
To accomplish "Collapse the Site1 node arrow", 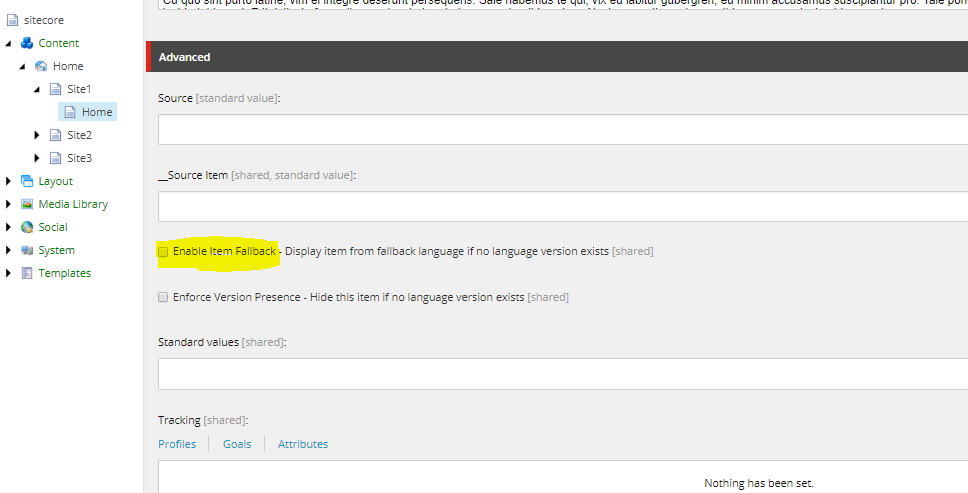I will 36,89.
